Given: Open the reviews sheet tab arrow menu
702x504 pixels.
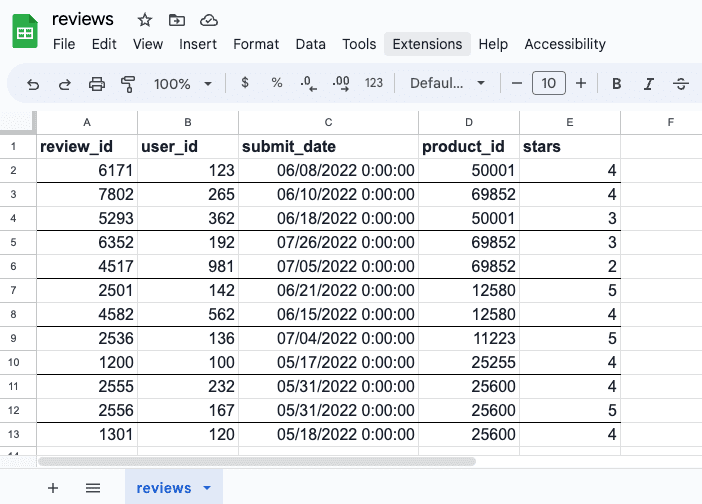Looking at the screenshot, I should [207, 488].
